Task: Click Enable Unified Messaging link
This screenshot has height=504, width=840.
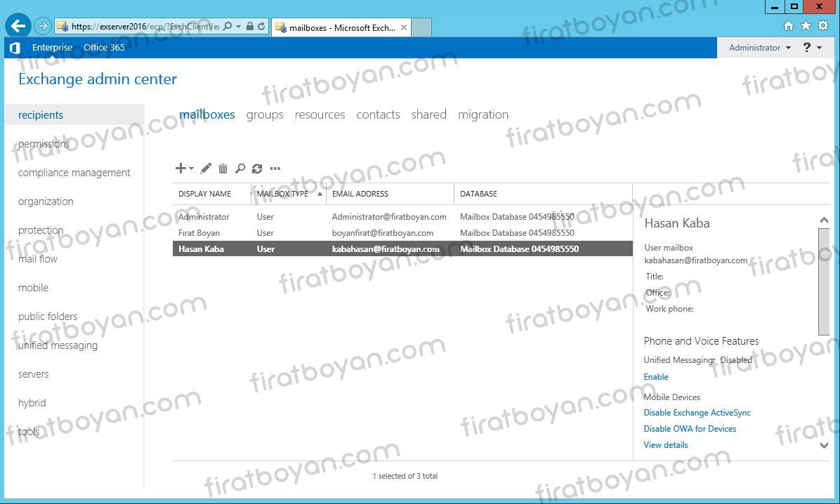Action: click(656, 377)
